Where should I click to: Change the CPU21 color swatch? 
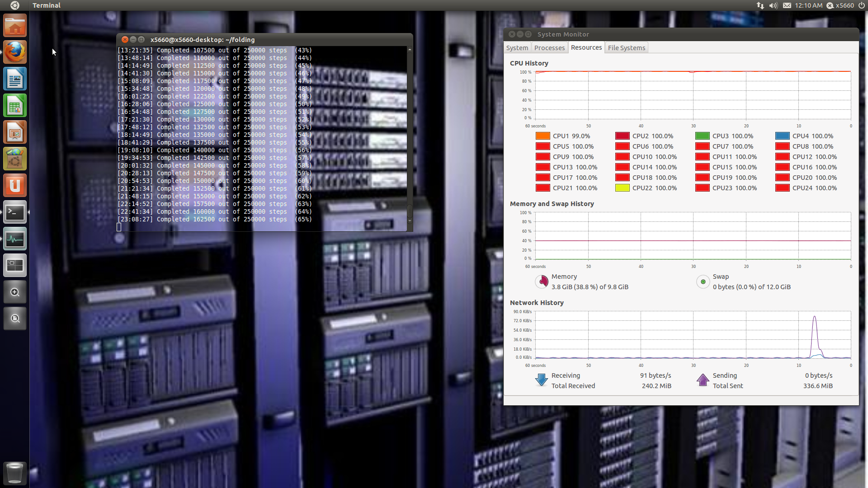pos(542,188)
